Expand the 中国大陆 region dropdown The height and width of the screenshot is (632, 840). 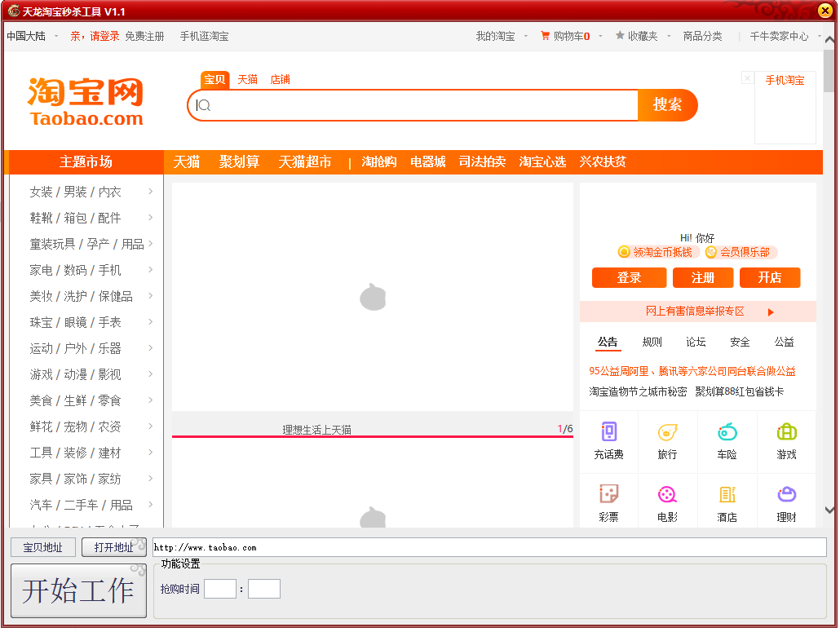click(55, 36)
